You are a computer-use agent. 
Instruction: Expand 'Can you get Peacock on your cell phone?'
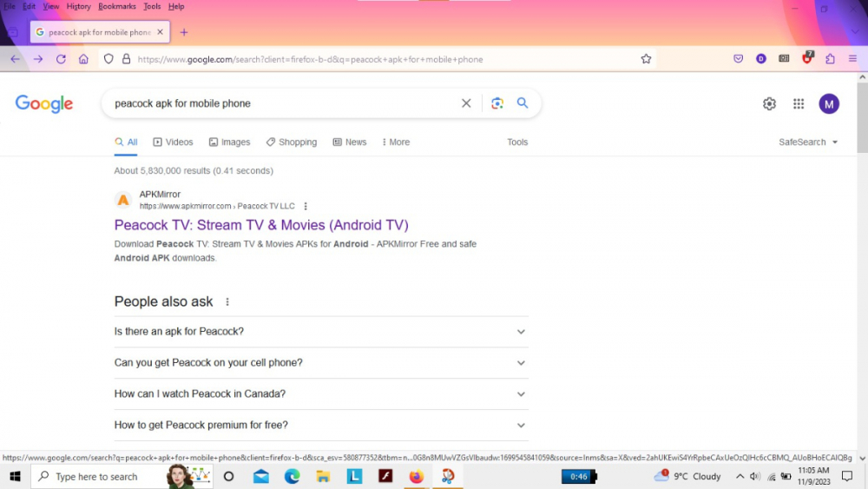click(x=321, y=363)
